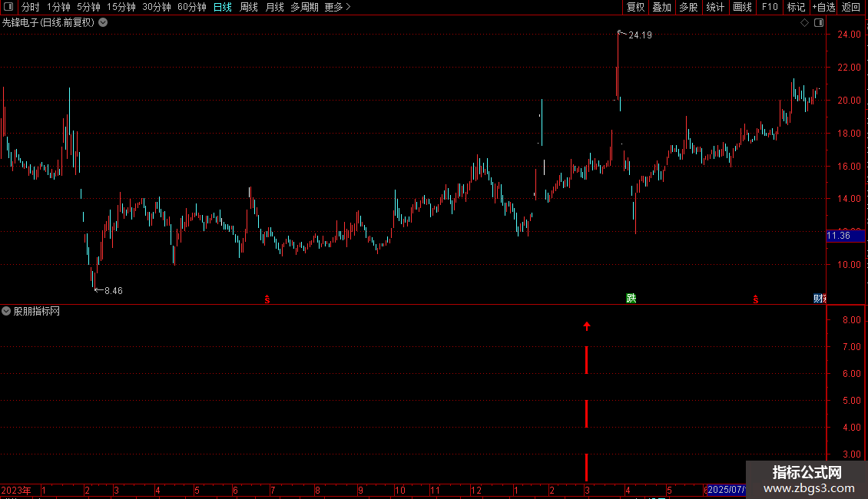This screenshot has width=868, height=499.
Task: Open the 先锋电子 chart dropdown arrow
Action: click(103, 23)
